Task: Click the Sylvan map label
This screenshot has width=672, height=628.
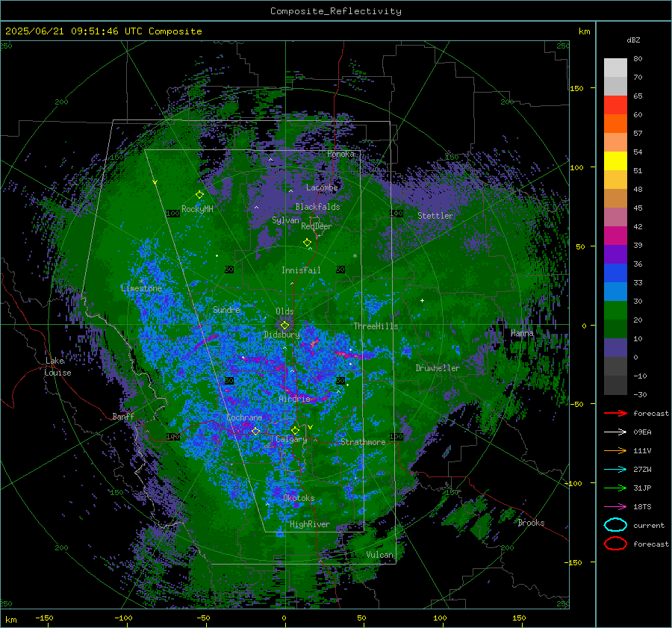Action: pos(285,220)
